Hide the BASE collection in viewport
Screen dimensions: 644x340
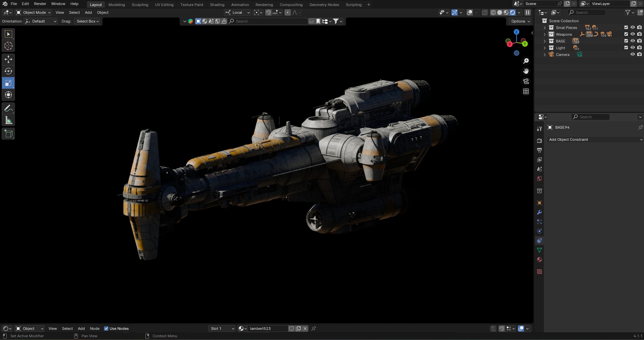click(633, 41)
